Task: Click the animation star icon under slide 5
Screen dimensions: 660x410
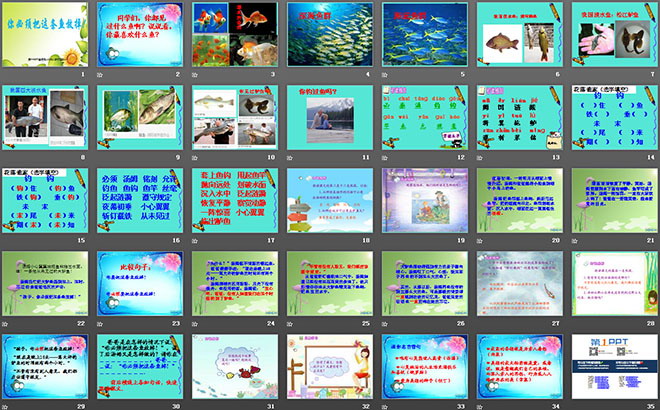Action: coord(385,75)
